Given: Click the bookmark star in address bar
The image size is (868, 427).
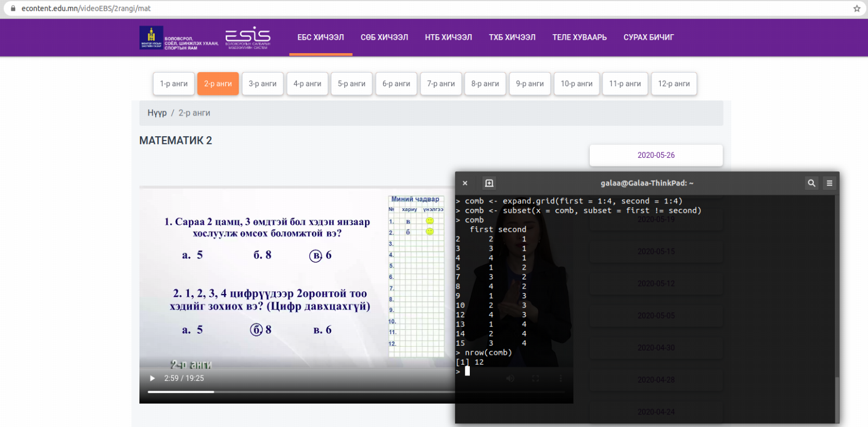Looking at the screenshot, I should tap(857, 9).
